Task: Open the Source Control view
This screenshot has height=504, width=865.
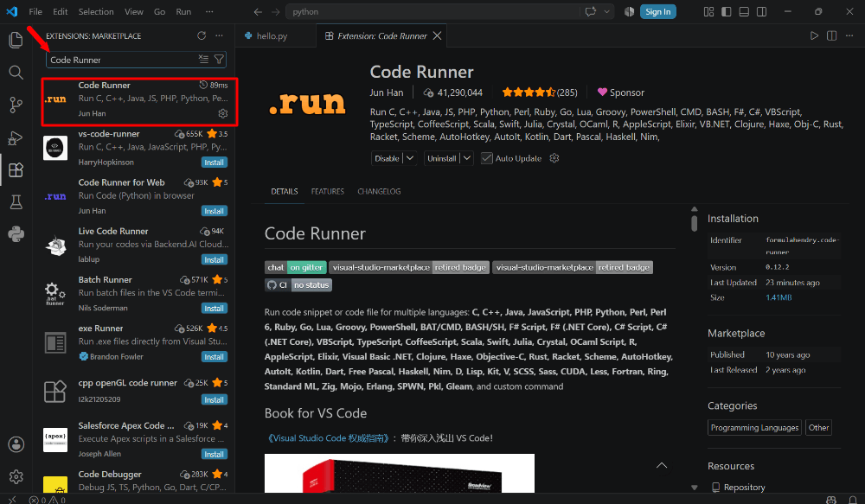Action: coord(16,105)
